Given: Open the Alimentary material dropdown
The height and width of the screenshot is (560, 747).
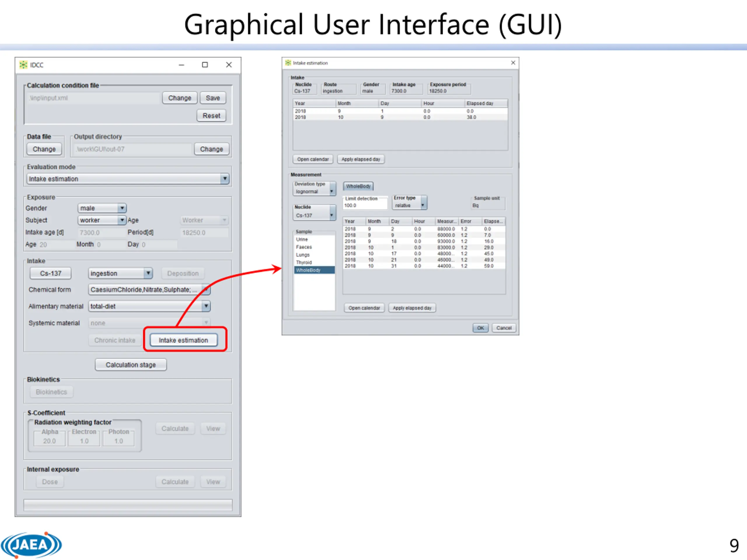Looking at the screenshot, I should pos(149,306).
